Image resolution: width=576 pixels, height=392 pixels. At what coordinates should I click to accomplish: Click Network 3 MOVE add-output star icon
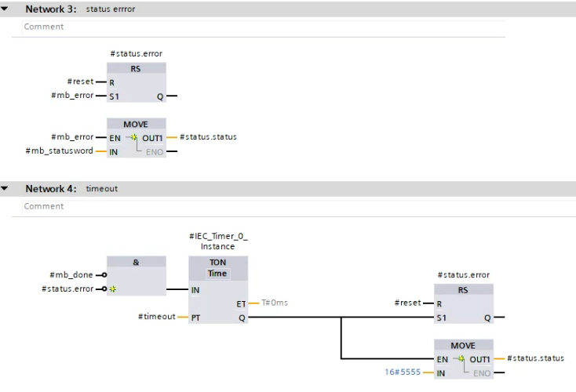point(133,137)
